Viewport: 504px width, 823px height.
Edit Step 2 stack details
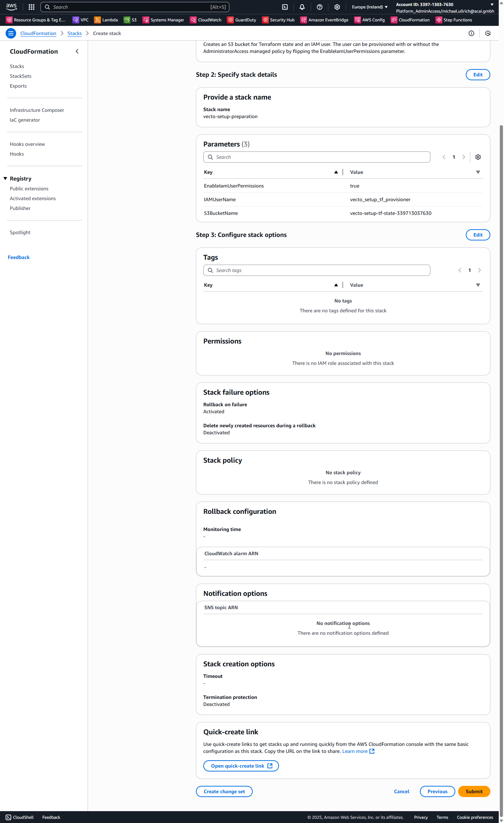pos(478,75)
